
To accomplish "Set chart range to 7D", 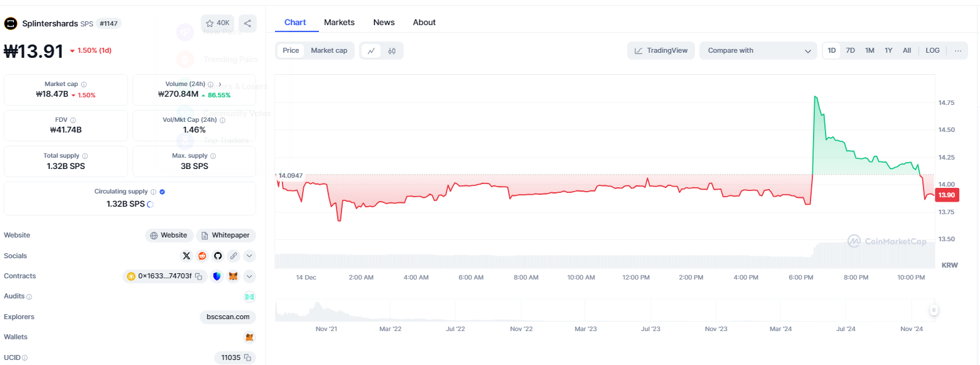I will (x=851, y=50).
